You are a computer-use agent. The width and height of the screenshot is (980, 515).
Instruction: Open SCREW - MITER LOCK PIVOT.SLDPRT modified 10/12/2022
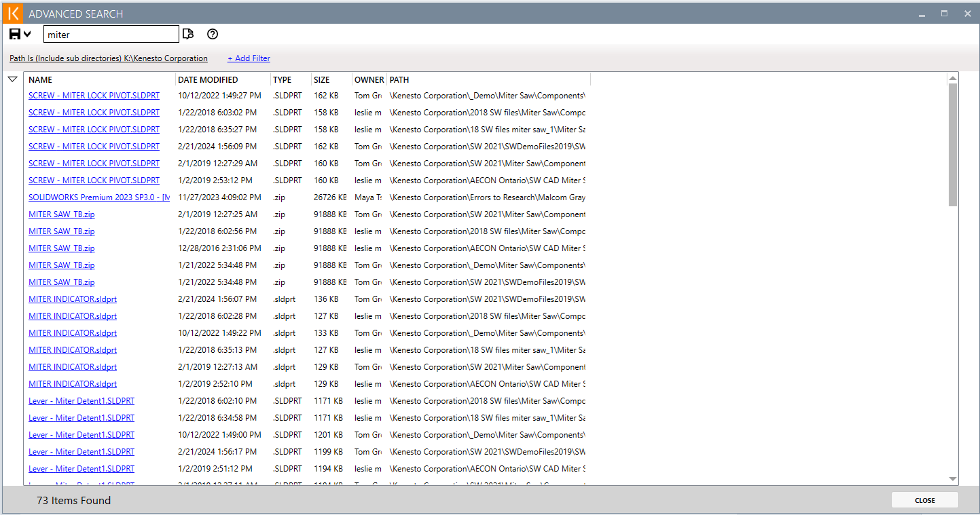tap(94, 96)
